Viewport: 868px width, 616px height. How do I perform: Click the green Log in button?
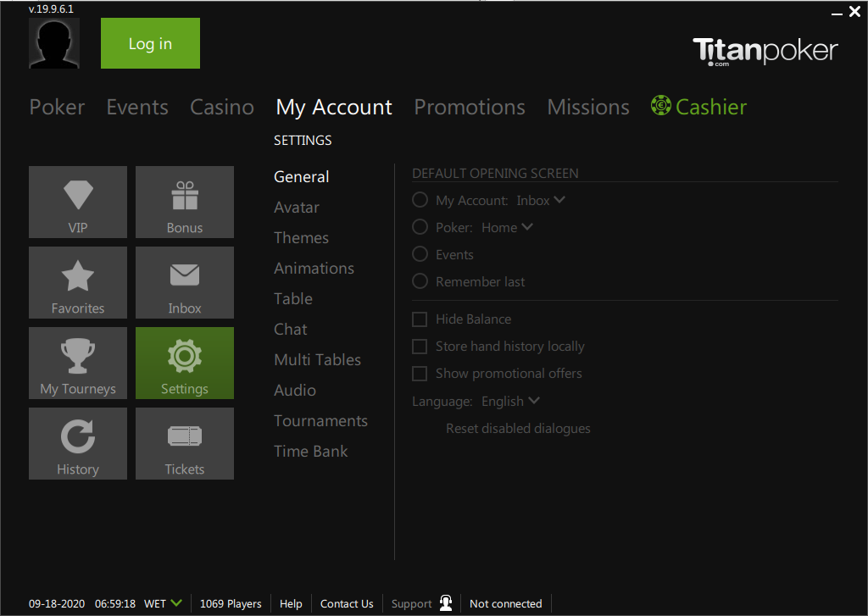coord(151,43)
